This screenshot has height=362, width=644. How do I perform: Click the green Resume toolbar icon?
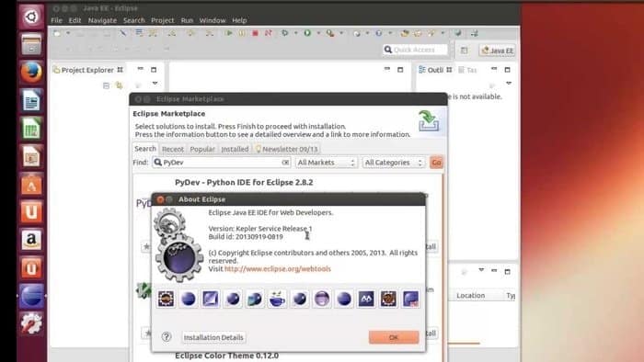point(229,33)
